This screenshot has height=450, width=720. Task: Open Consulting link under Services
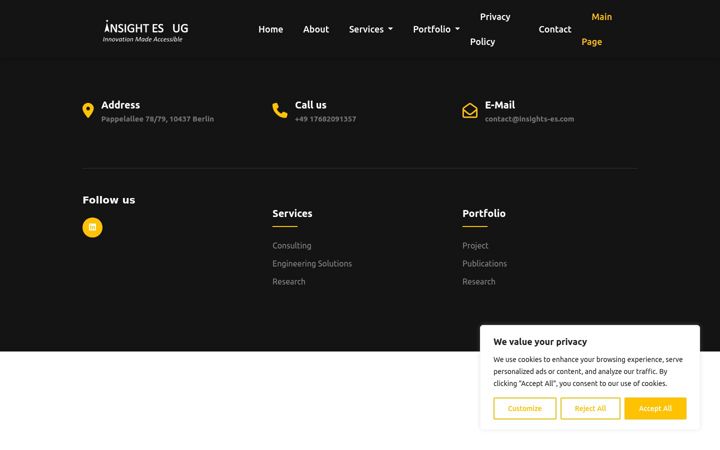click(292, 246)
